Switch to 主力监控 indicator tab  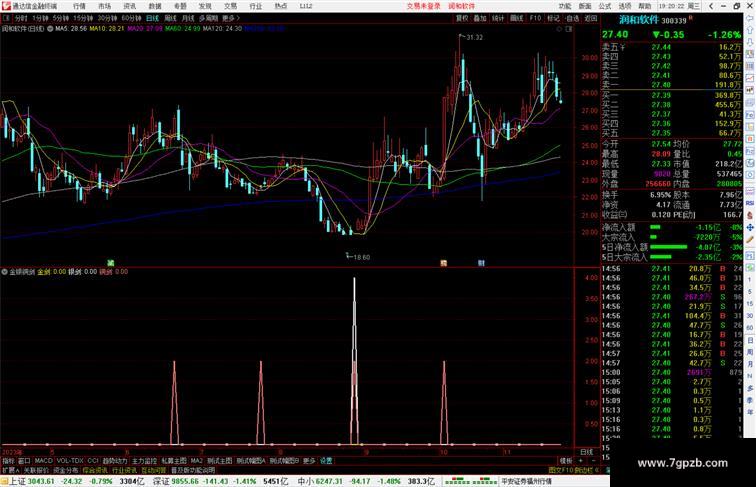pos(144,461)
